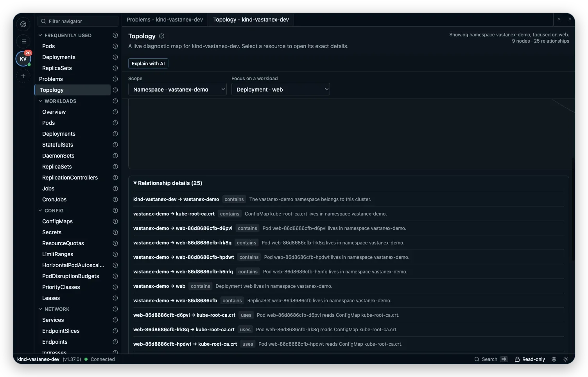
Task: Open help icon beside LimitRanges
Action: click(x=115, y=254)
